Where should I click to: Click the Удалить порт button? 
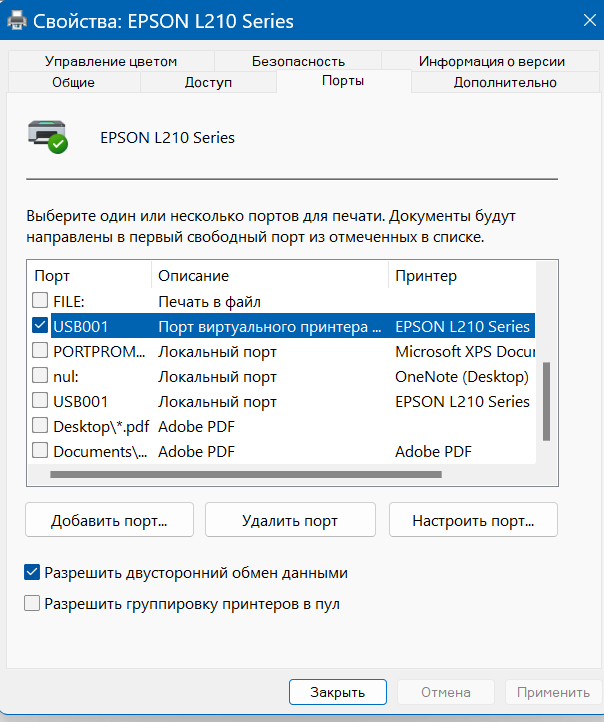tap(290, 520)
